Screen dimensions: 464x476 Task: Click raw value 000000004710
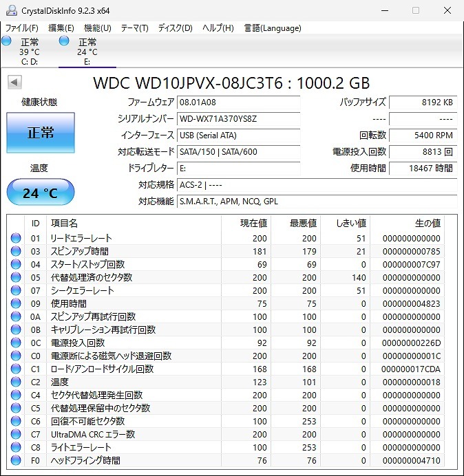411,460
